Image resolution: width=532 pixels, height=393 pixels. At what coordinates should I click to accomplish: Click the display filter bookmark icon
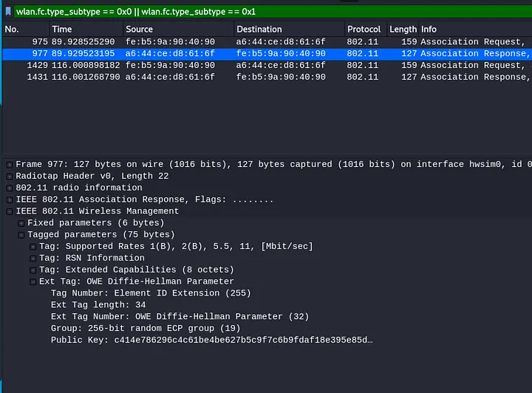tap(7, 11)
